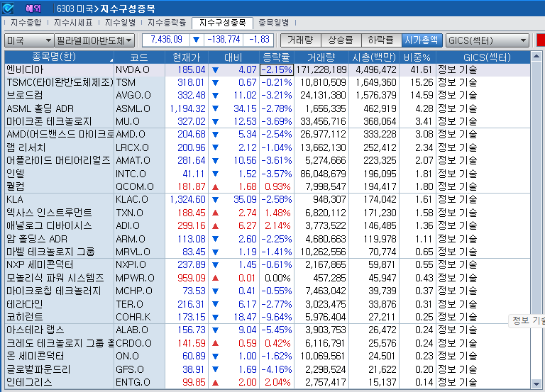This screenshot has width=545, height=392.
Task: Click the up arrow for 텍사스 인스트루먼트
Action: (215, 213)
